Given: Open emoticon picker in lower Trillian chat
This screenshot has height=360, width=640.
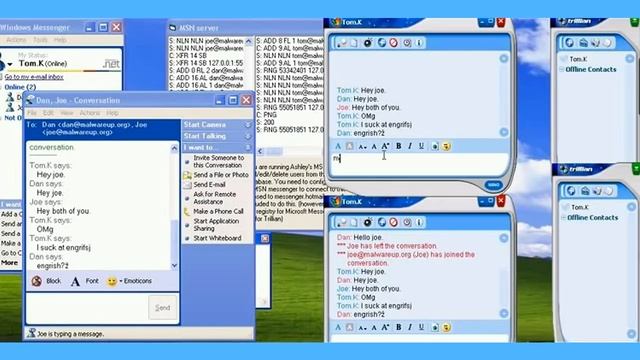Looking at the screenshot, I should pos(446,327).
